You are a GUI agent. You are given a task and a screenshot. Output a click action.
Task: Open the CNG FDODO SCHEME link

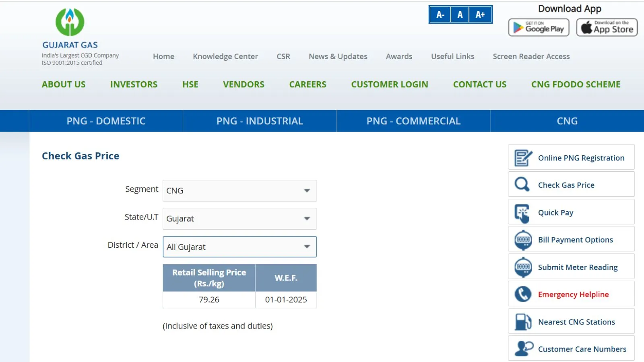coord(575,84)
